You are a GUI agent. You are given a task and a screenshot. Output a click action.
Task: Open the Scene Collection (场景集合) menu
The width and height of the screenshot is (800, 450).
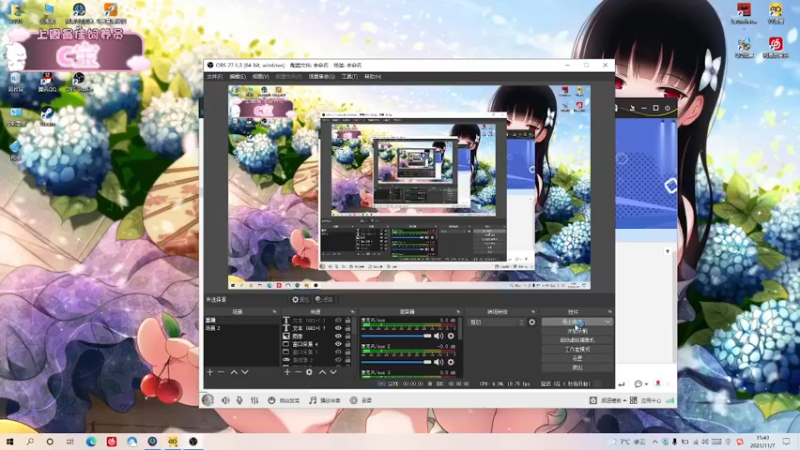coord(321,77)
